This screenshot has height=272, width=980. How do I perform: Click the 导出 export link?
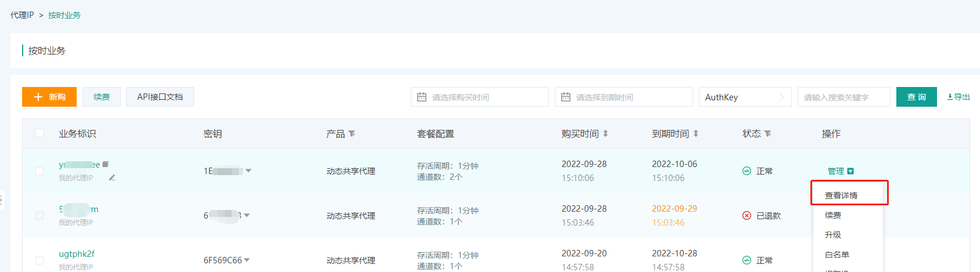959,97
